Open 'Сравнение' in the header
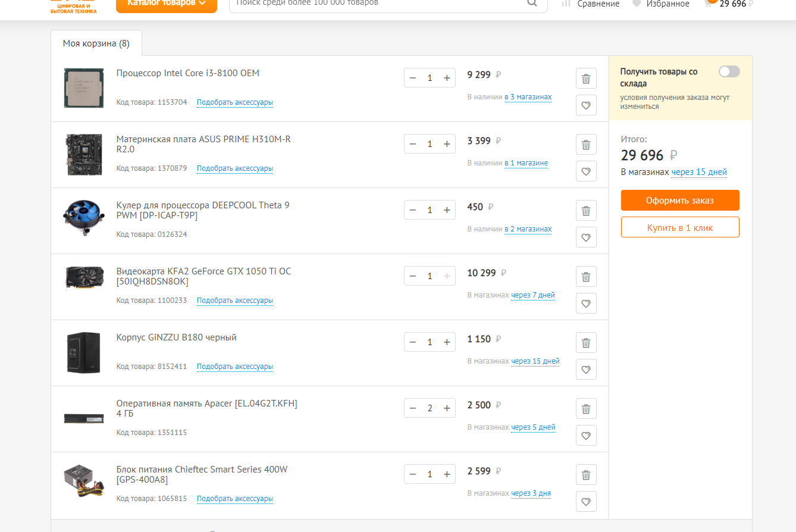This screenshot has height=532, width=796. [x=591, y=4]
